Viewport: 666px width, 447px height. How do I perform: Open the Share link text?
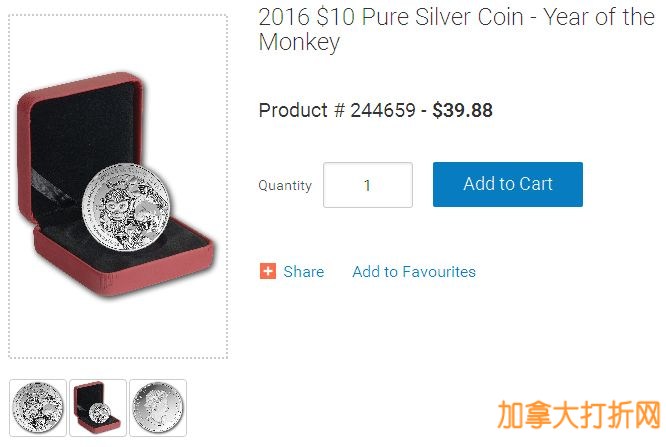[303, 272]
